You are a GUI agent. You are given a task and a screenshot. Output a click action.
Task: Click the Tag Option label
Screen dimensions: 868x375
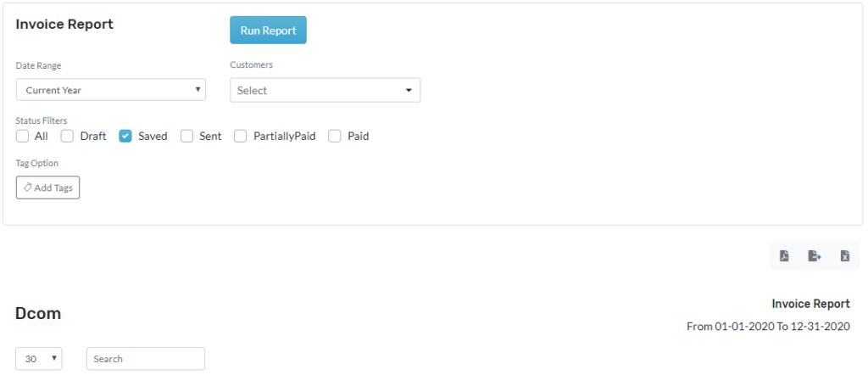tap(37, 163)
